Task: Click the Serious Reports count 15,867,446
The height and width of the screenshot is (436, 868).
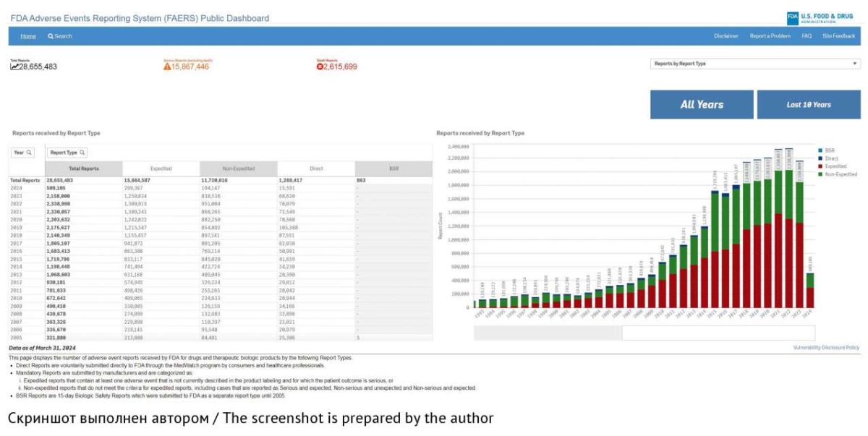Action: 190,67
